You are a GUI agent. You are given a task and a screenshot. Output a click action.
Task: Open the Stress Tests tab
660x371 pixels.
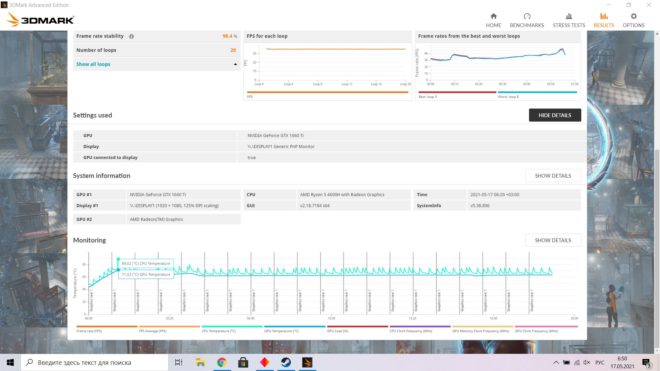click(569, 20)
